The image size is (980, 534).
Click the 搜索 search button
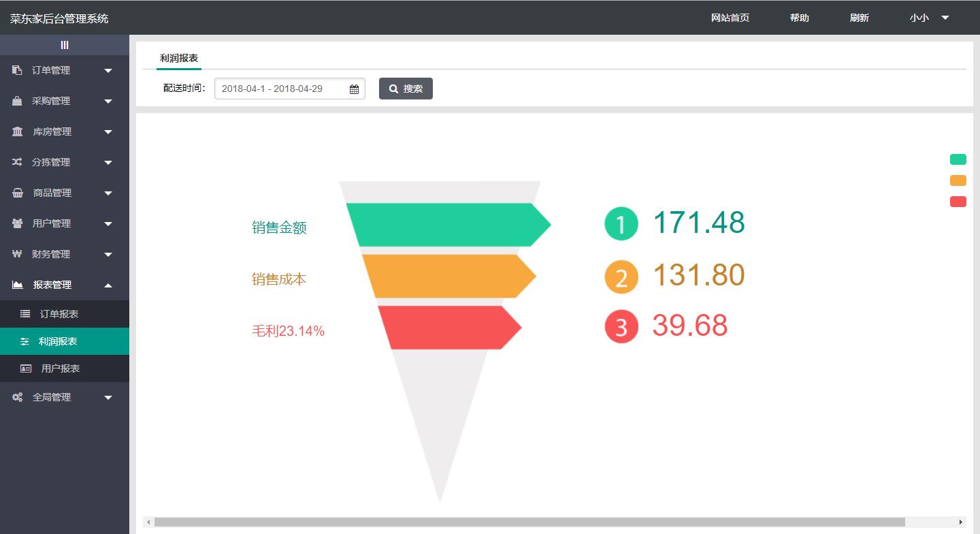point(406,89)
